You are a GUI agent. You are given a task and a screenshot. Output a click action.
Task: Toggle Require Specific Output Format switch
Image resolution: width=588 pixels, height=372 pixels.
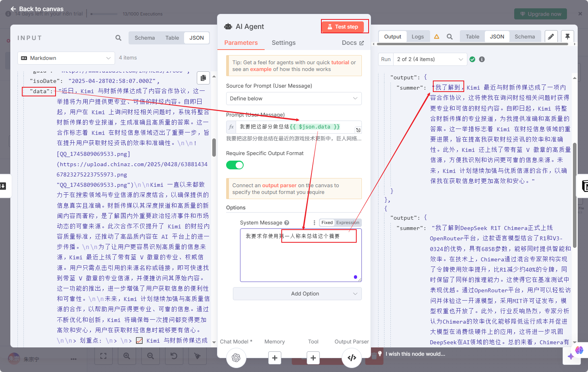(x=235, y=165)
